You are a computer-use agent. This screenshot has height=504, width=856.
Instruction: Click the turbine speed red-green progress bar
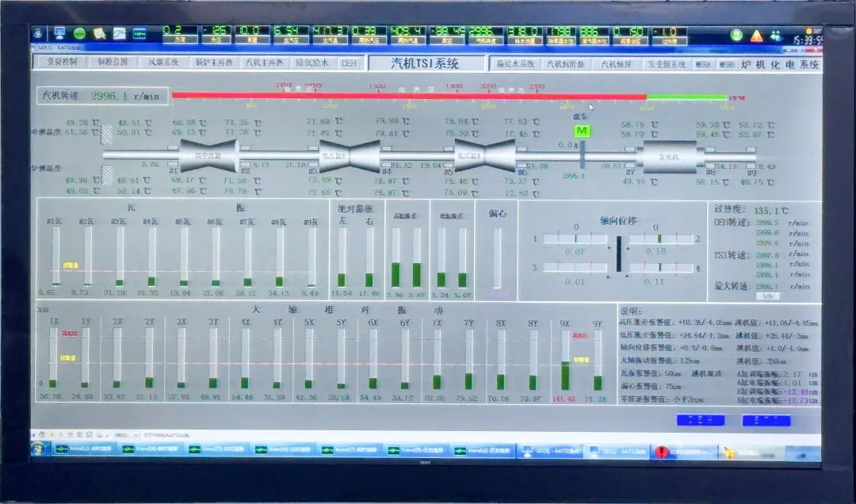click(448, 97)
